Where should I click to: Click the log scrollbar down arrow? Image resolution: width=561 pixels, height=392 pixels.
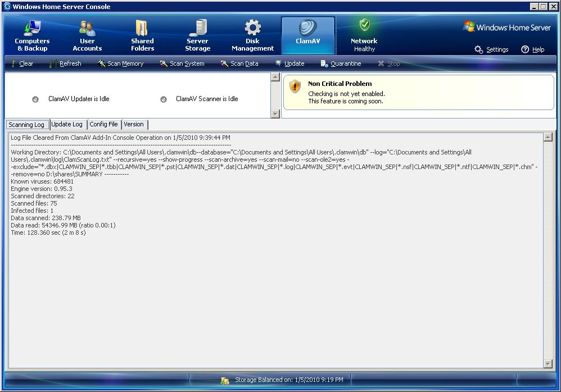pyautogui.click(x=548, y=364)
